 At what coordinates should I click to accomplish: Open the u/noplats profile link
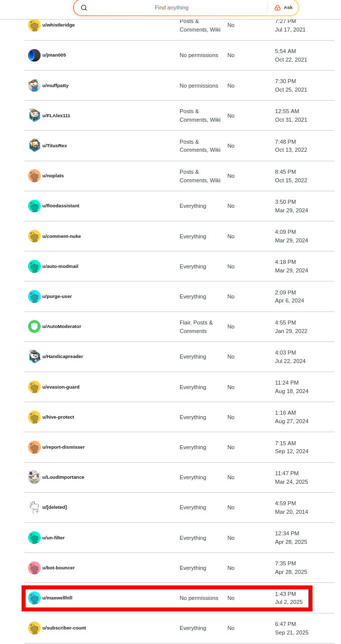pos(53,176)
